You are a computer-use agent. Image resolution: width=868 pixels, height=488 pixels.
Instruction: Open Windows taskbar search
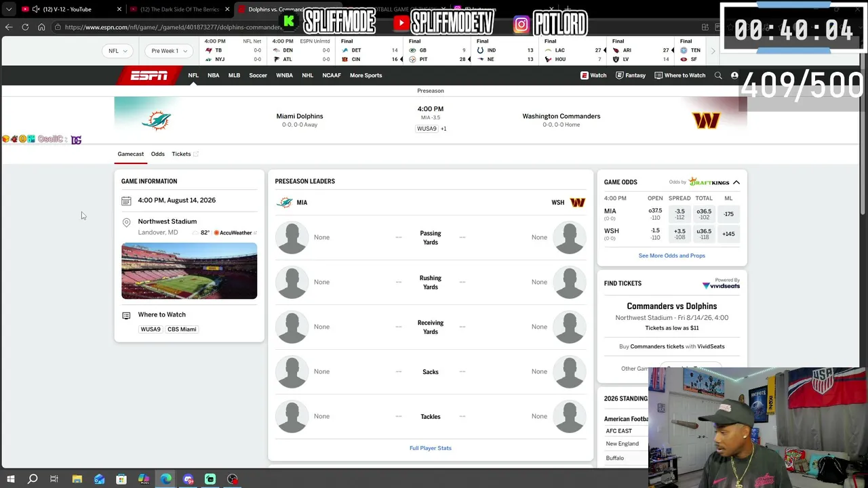(33, 479)
